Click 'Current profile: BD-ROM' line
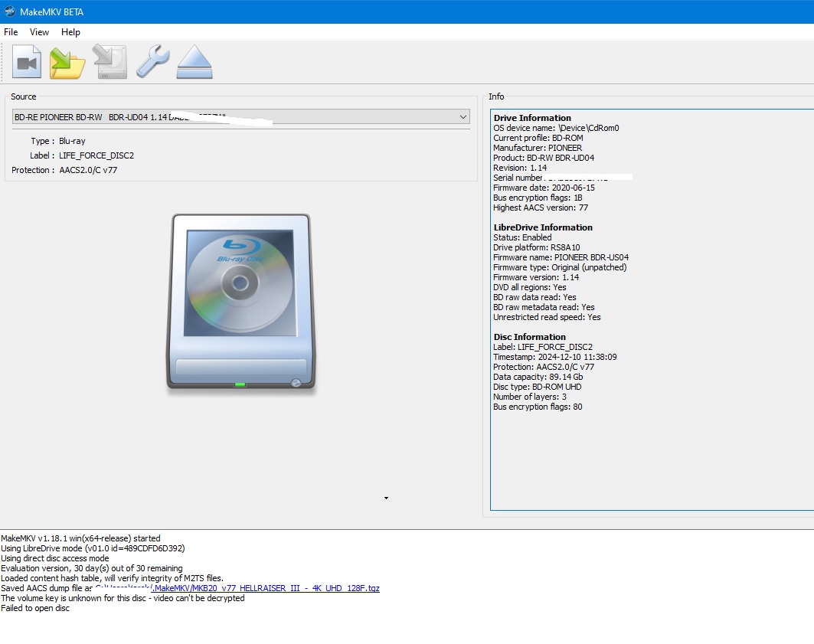 pos(538,138)
